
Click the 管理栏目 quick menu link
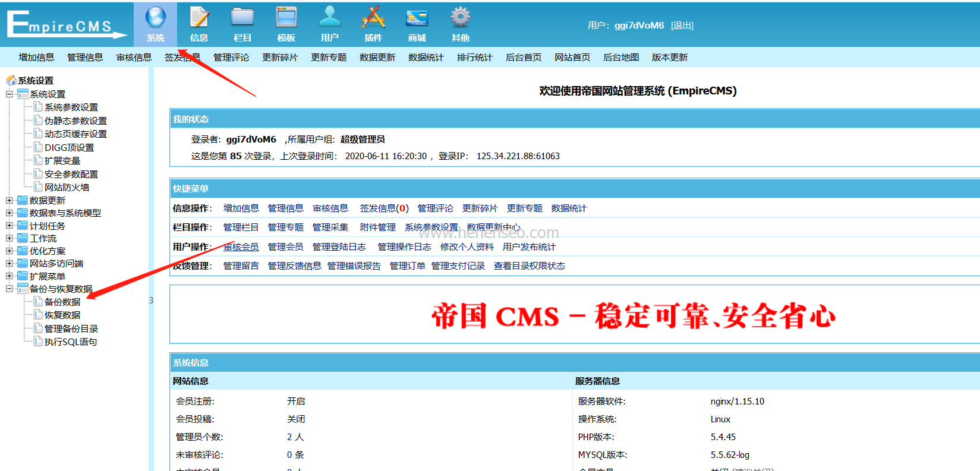pyautogui.click(x=241, y=227)
